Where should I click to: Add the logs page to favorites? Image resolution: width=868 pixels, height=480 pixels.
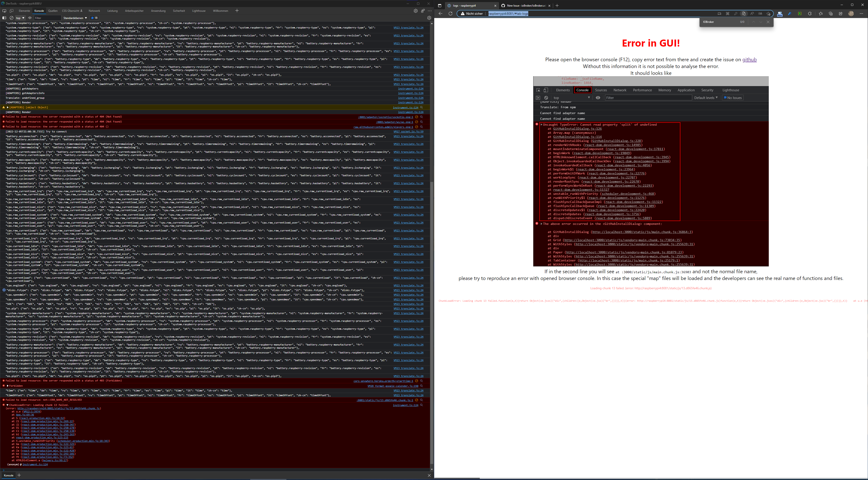tap(769, 14)
